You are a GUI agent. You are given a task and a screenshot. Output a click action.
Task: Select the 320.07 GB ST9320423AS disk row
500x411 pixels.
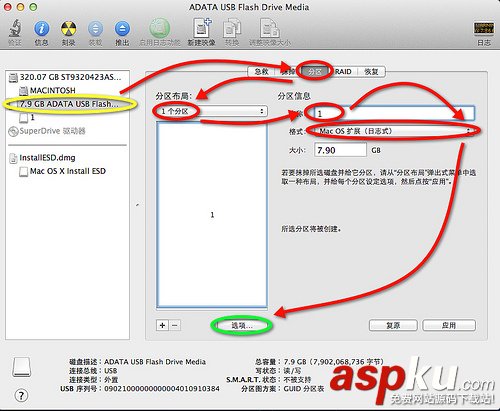pyautogui.click(x=68, y=77)
